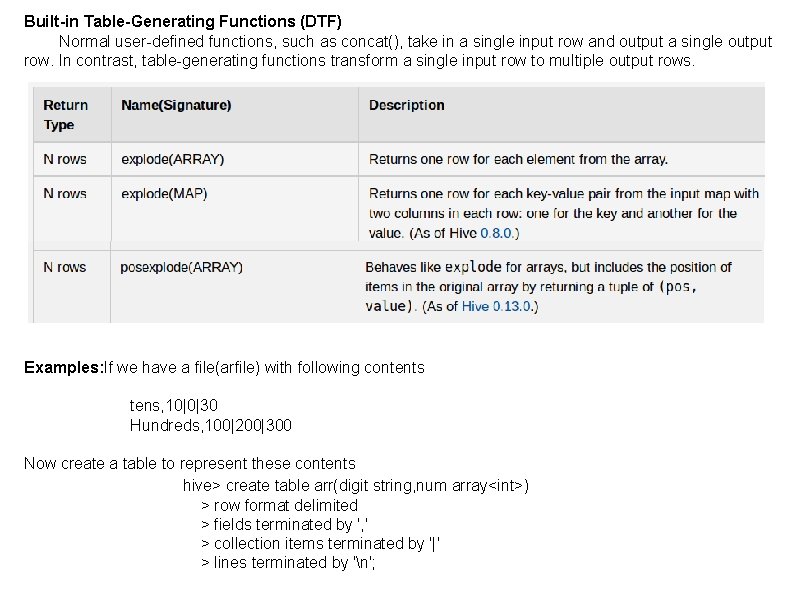Screen dimensions: 794x595
Task: Click the 'Description' column header
Action: coord(406,105)
